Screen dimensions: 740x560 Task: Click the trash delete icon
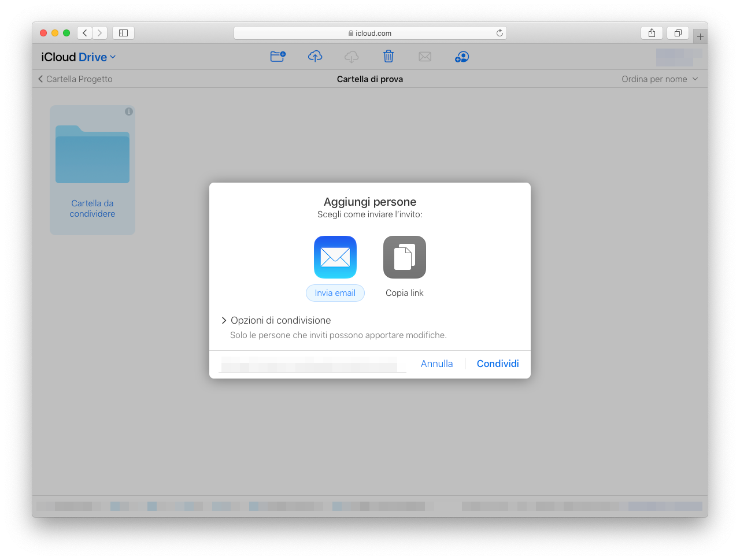(388, 57)
